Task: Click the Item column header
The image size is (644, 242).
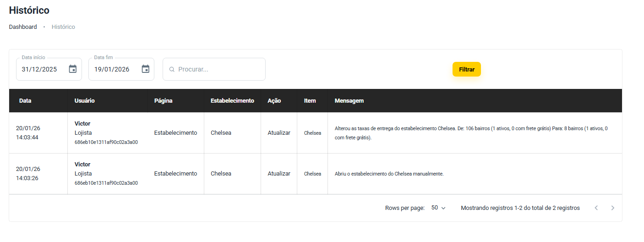Action: tap(310, 101)
